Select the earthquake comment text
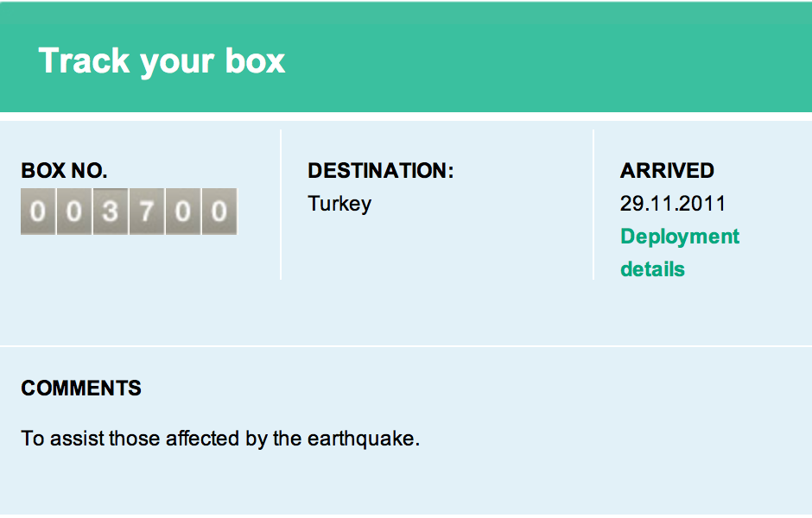 pyautogui.click(x=220, y=439)
